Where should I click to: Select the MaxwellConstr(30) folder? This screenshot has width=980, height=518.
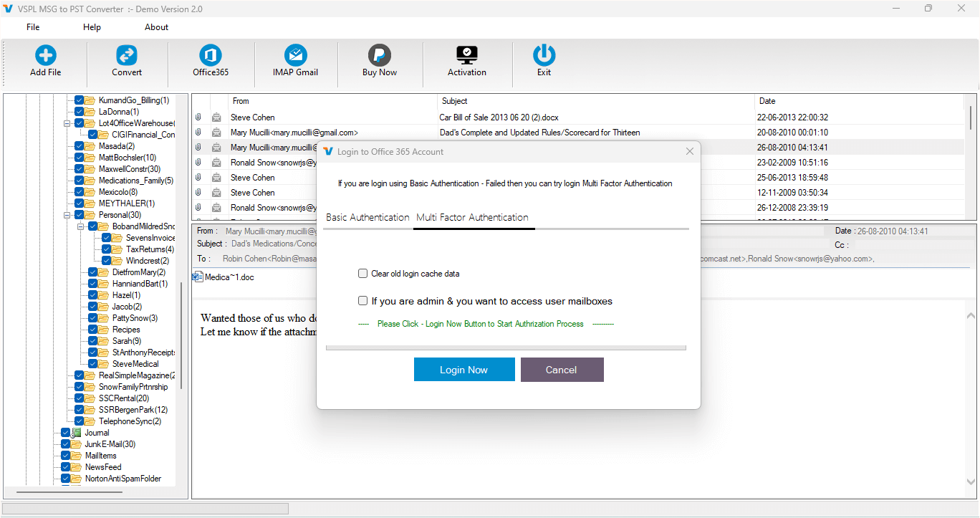pyautogui.click(x=130, y=169)
